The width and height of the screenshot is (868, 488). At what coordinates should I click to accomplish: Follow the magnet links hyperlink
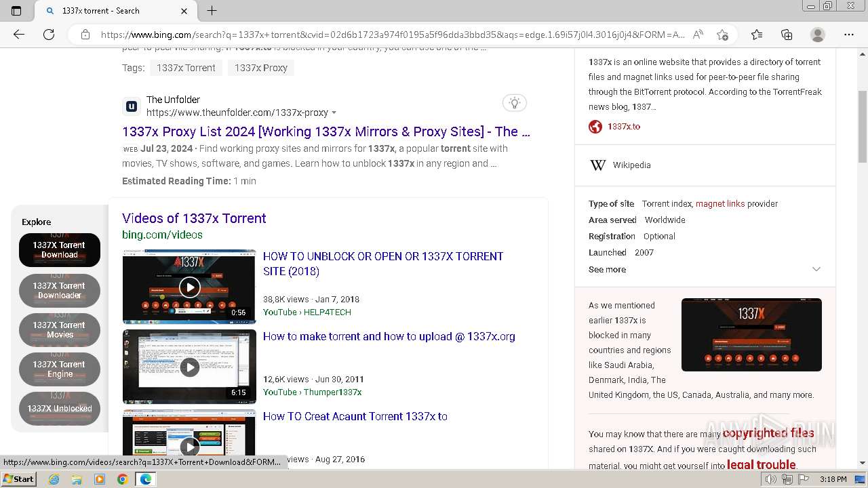pyautogui.click(x=720, y=204)
